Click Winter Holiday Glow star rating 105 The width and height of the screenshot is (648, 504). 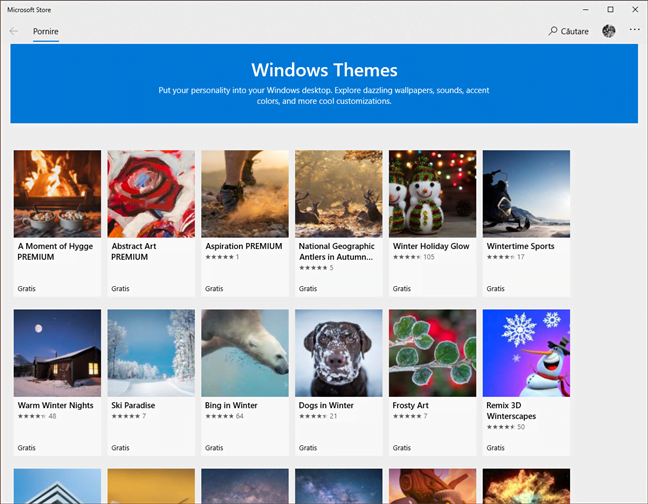pyautogui.click(x=413, y=257)
